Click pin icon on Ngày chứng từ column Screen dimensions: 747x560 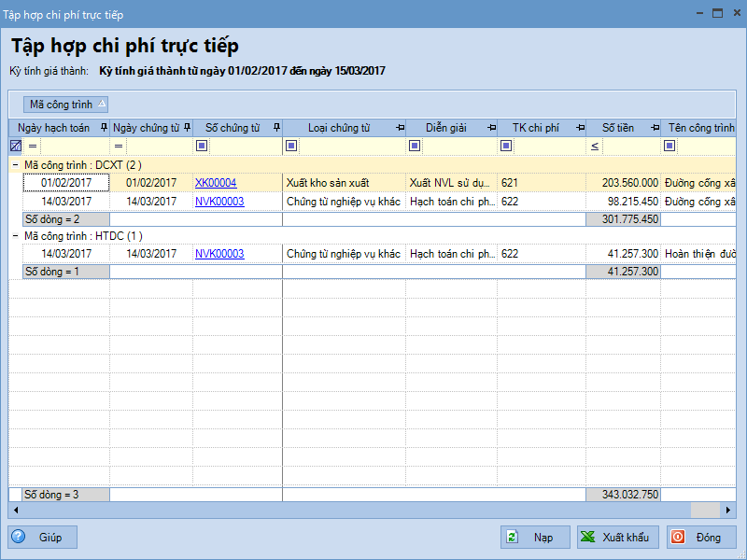coord(187,128)
